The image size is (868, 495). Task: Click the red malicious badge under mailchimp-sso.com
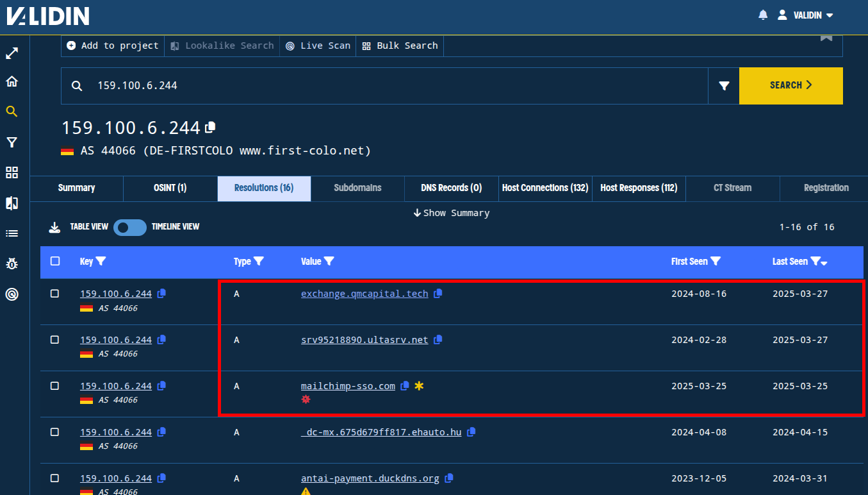(306, 399)
